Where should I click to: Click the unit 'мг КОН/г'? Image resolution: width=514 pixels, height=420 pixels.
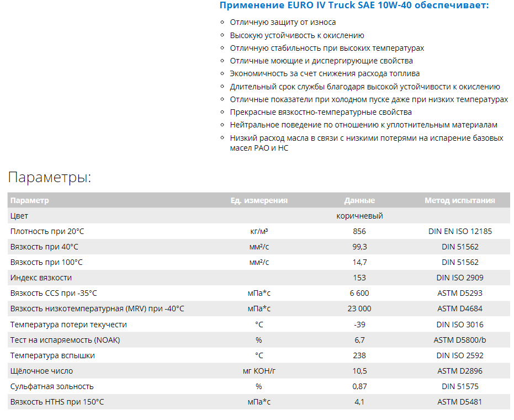259,371
